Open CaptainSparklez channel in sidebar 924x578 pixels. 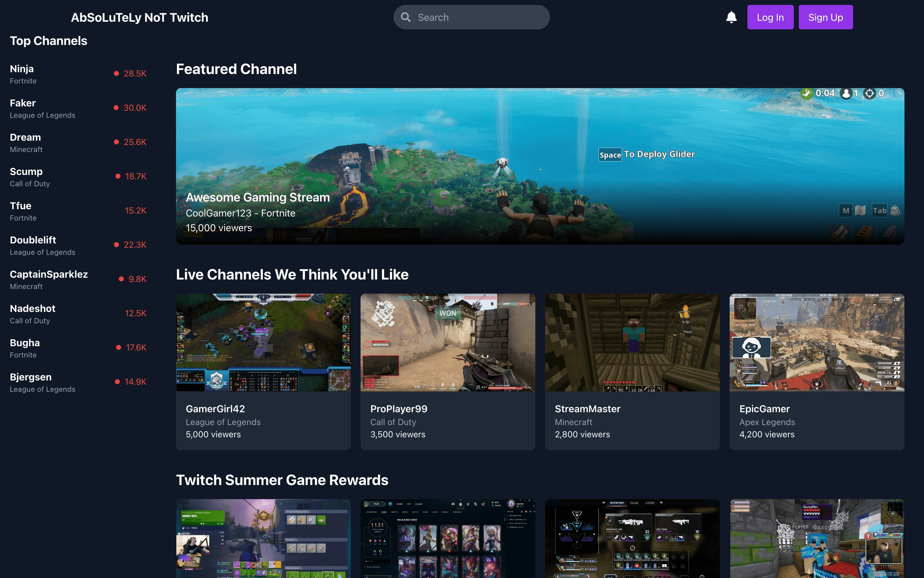pos(78,280)
